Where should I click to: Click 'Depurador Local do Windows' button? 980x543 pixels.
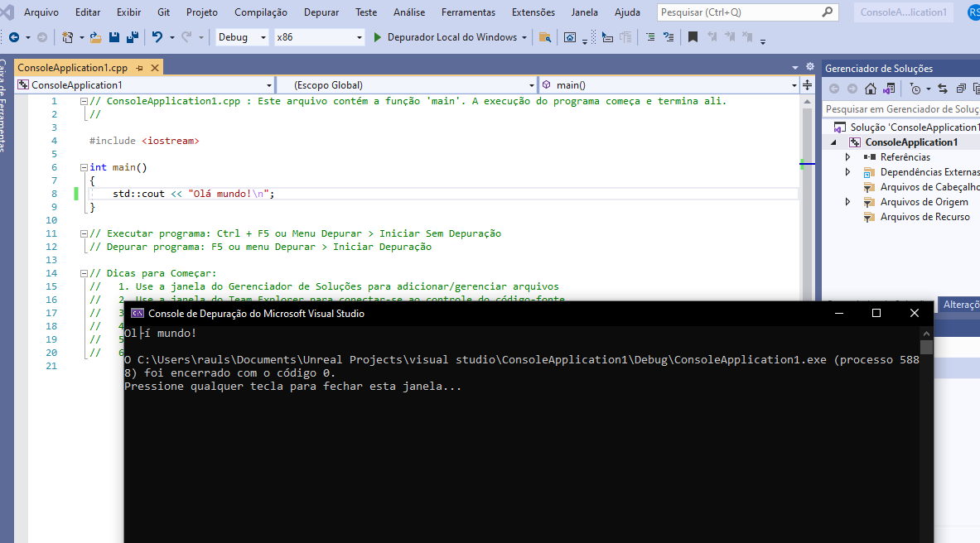(445, 37)
